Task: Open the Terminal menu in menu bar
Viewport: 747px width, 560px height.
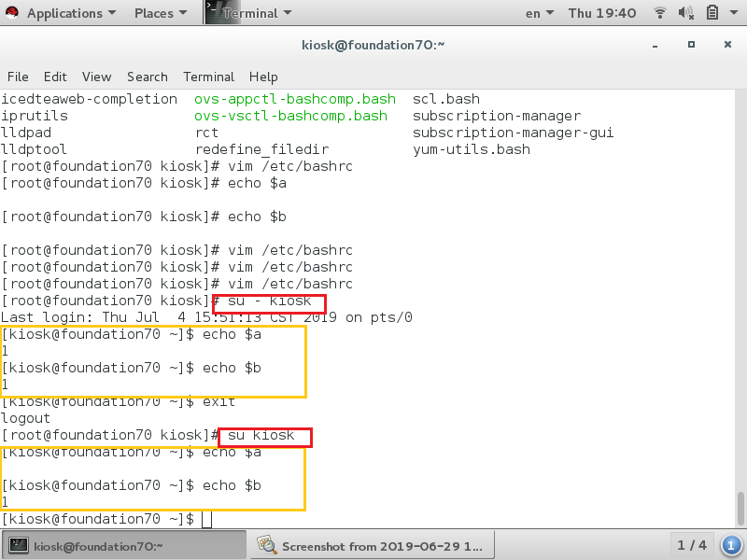Action: pyautogui.click(x=208, y=77)
